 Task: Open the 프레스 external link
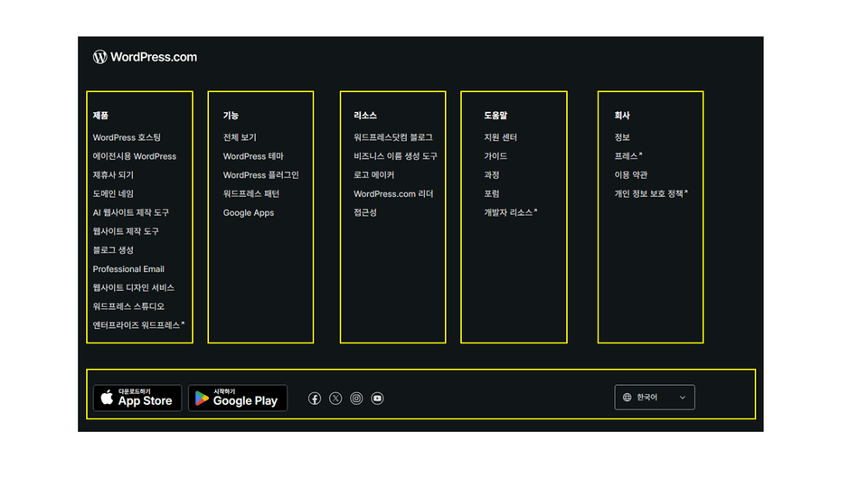pyautogui.click(x=628, y=156)
